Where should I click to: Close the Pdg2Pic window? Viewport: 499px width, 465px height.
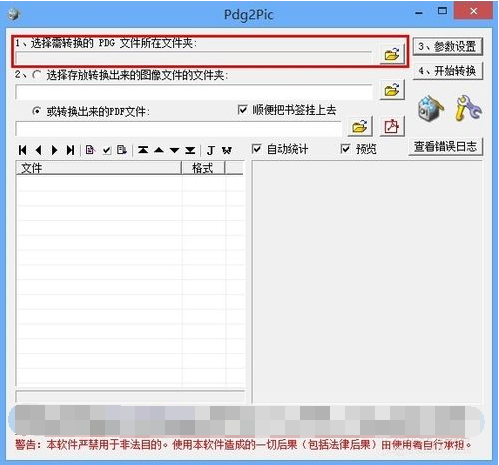coord(473,11)
